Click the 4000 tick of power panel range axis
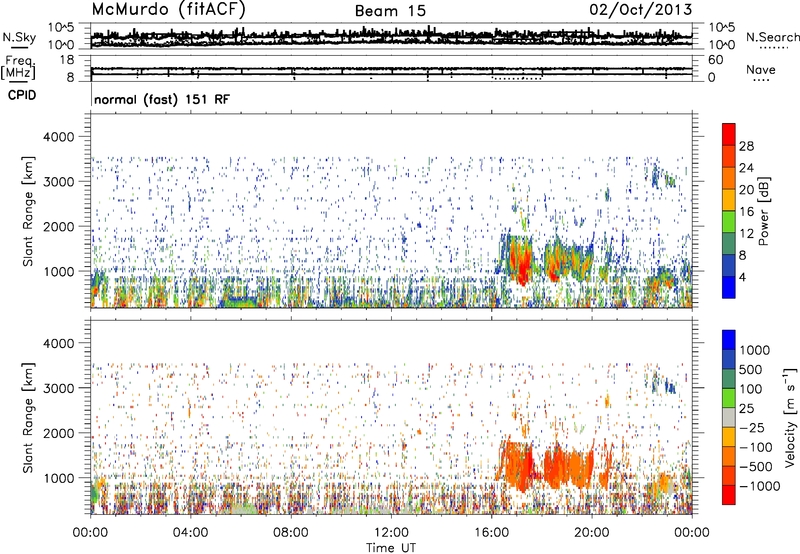Screen dimensions: 800x554 pyautogui.click(x=59, y=137)
